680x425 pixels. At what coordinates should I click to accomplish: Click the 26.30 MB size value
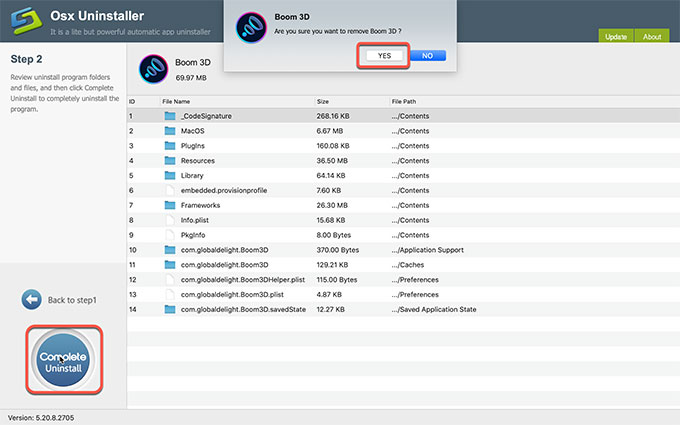(332, 205)
